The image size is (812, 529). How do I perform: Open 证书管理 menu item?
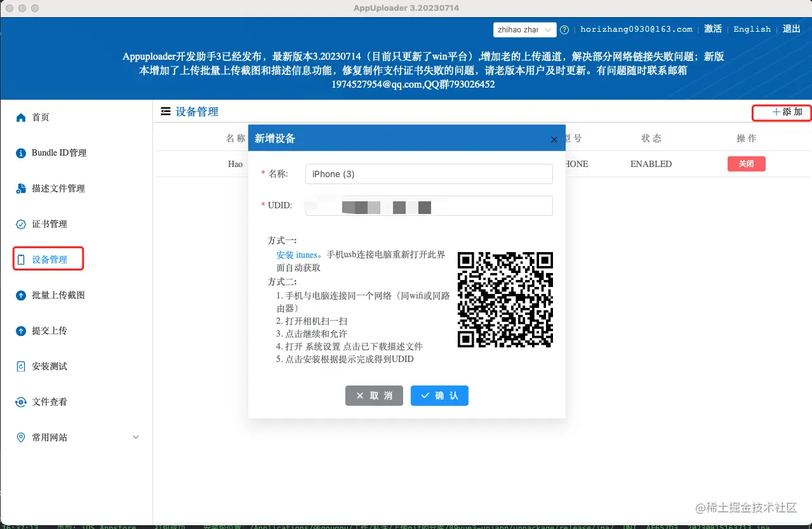click(50, 224)
